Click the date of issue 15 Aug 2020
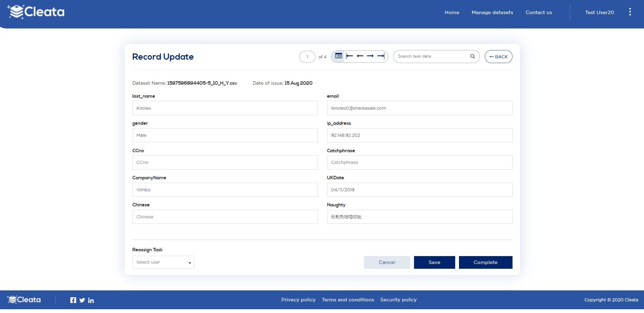The height and width of the screenshot is (313, 644). pos(298,83)
